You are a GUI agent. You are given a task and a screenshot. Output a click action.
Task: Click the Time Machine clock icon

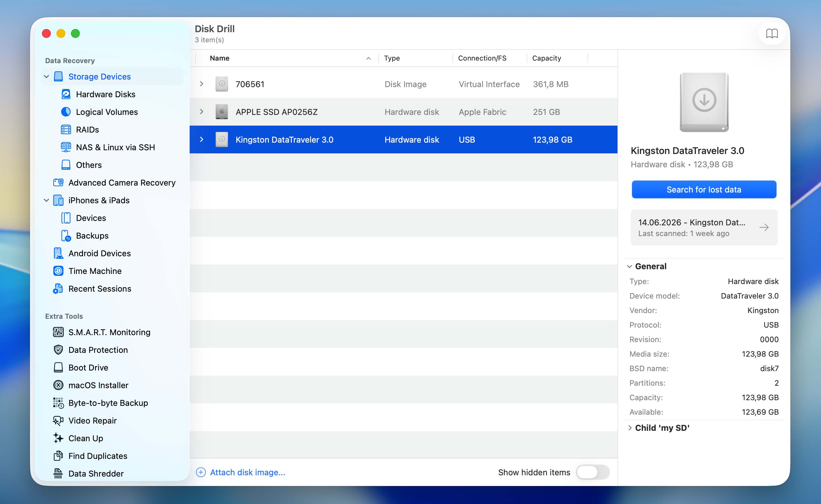point(58,271)
